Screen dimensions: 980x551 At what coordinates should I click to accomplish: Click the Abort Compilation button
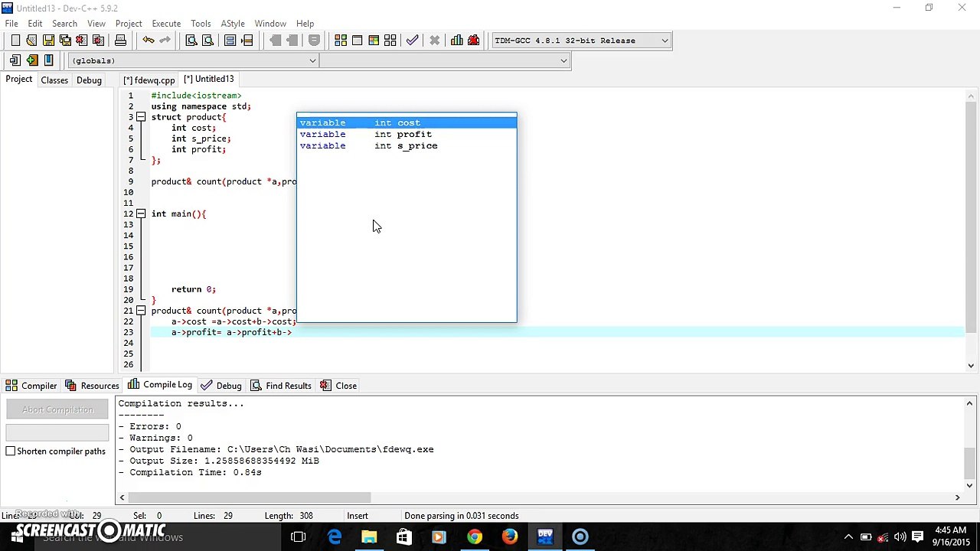(57, 409)
